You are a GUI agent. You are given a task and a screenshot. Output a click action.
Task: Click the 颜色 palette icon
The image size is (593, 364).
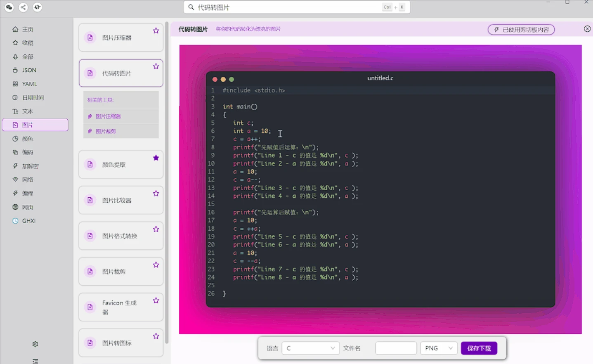pyautogui.click(x=15, y=139)
